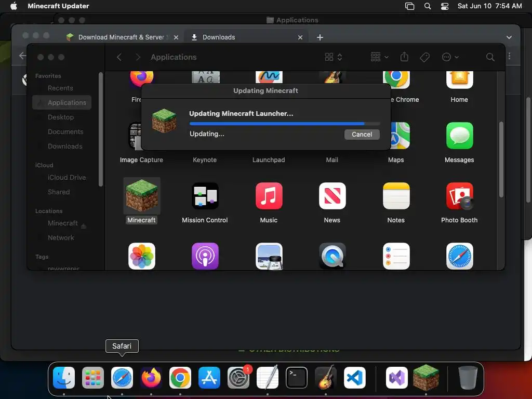Go forward in Finder toolbar
The height and width of the screenshot is (399, 532).
click(137, 57)
